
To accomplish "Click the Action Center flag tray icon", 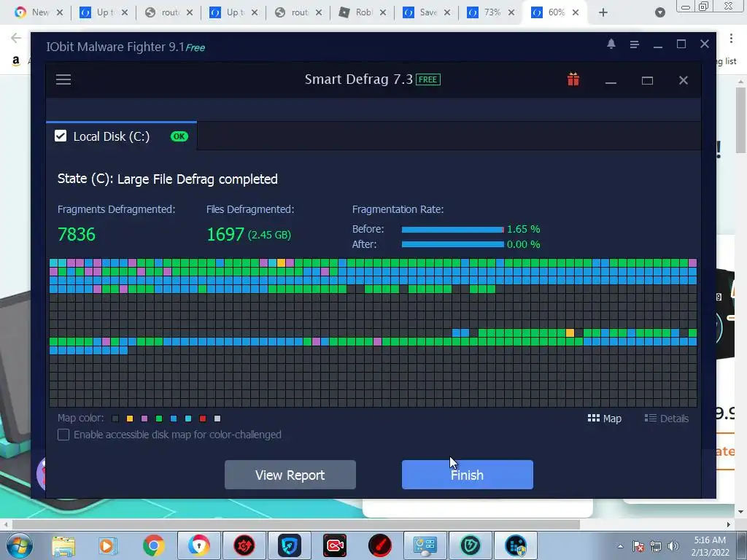I will coord(638,546).
